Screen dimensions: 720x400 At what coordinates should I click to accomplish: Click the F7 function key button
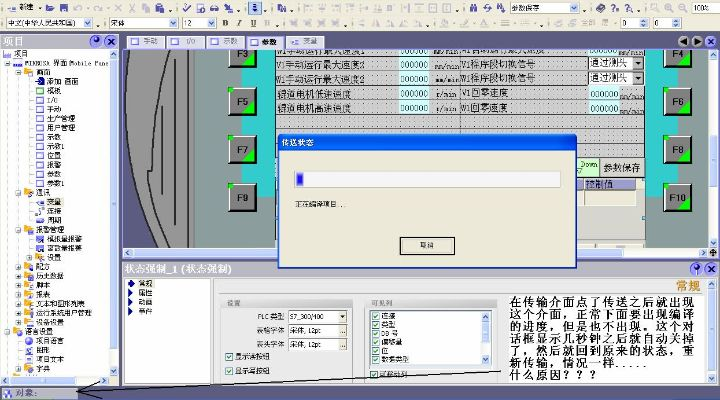(x=243, y=150)
